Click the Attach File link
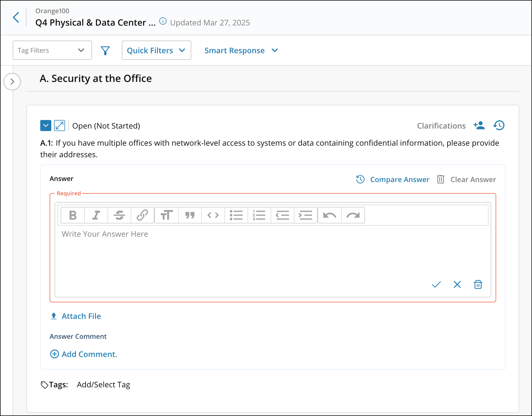Viewport: 532px width, 416px height. click(81, 316)
